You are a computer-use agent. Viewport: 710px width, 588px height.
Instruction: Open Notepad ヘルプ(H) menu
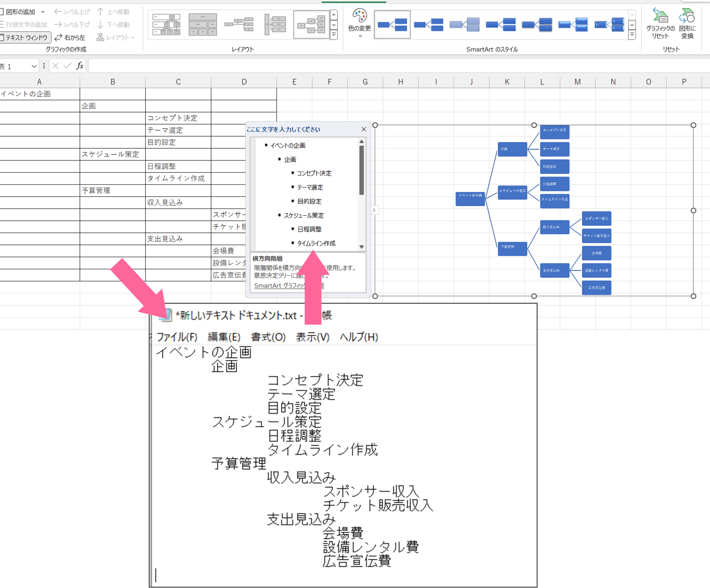[359, 337]
